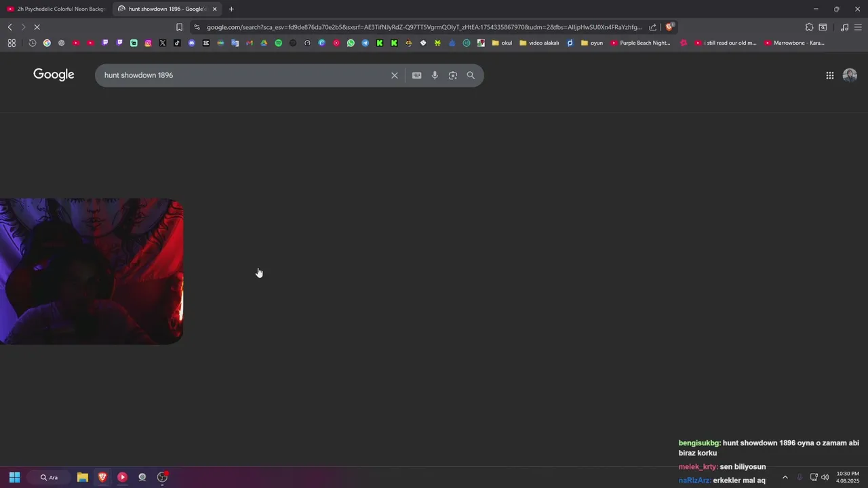Start a voice search with microphone
Image resolution: width=868 pixels, height=488 pixels.
point(435,75)
